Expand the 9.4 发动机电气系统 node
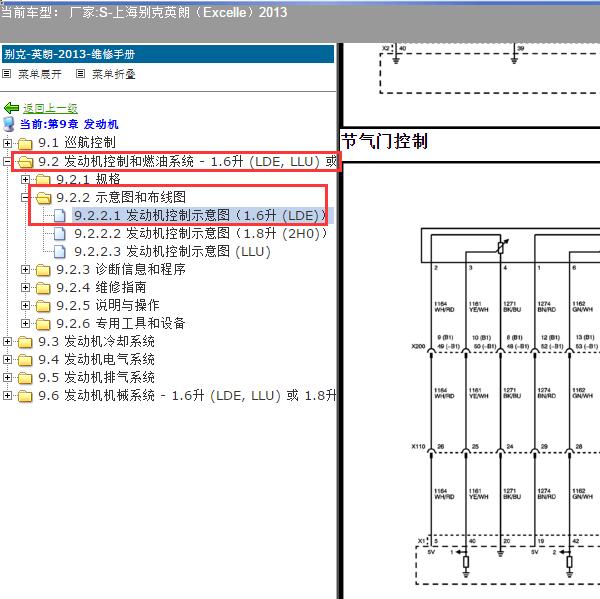This screenshot has width=600, height=599. point(7,359)
